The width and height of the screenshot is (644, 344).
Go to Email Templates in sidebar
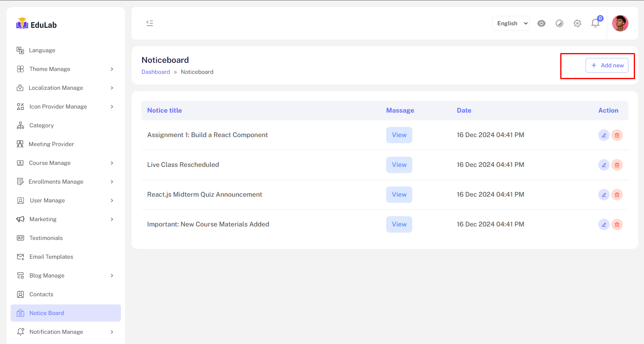pyautogui.click(x=51, y=257)
